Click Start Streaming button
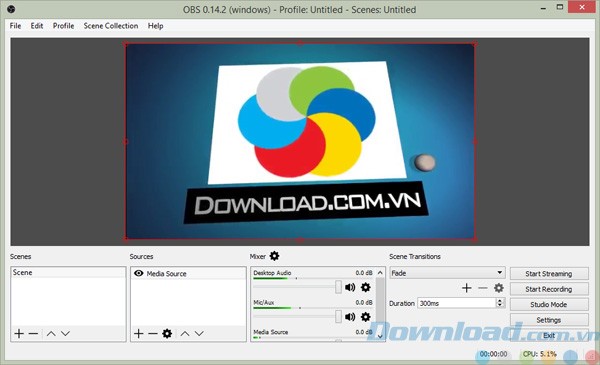 [x=549, y=274]
